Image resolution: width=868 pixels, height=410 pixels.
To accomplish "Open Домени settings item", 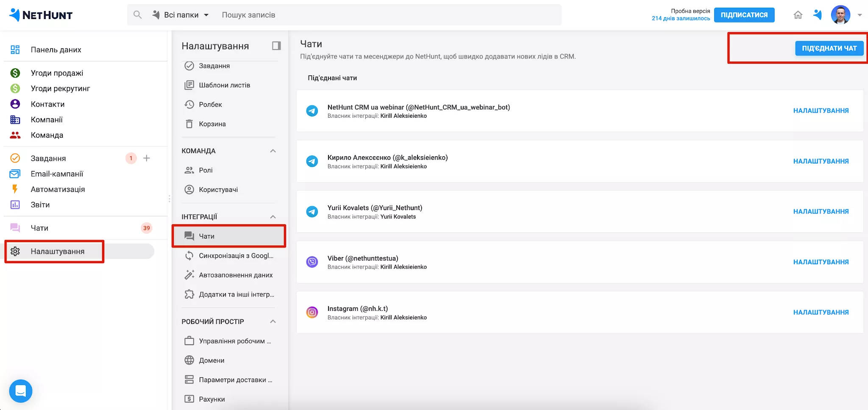I will click(211, 360).
